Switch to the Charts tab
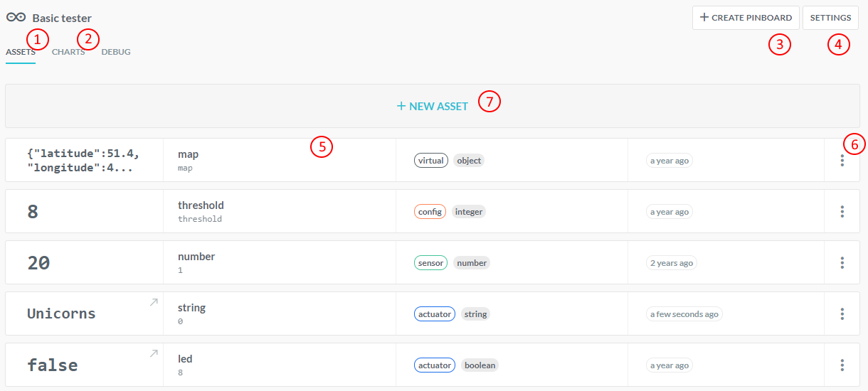 pyautogui.click(x=68, y=52)
